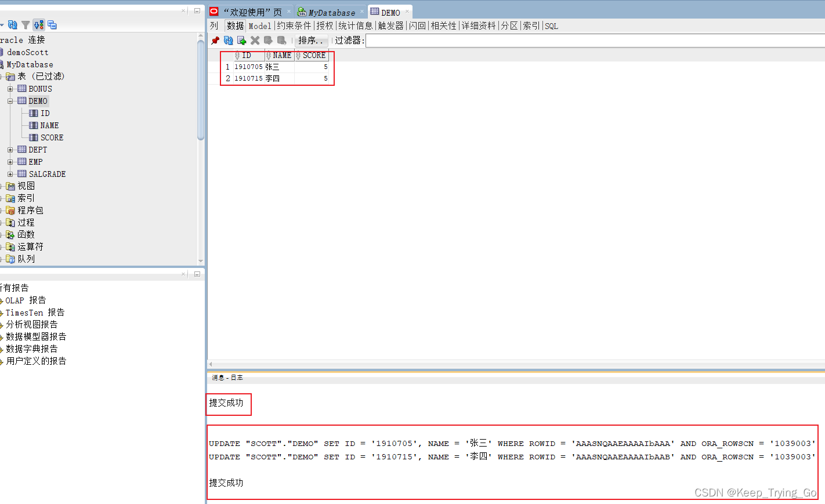This screenshot has width=825, height=504.
Task: Open the MyDatabase tab
Action: click(x=328, y=12)
